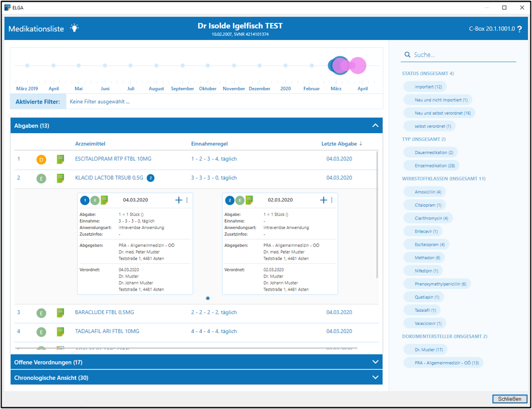This screenshot has width=532, height=409.
Task: Toggle the 'Dauermedikation (2)' filter
Action: pyautogui.click(x=430, y=153)
